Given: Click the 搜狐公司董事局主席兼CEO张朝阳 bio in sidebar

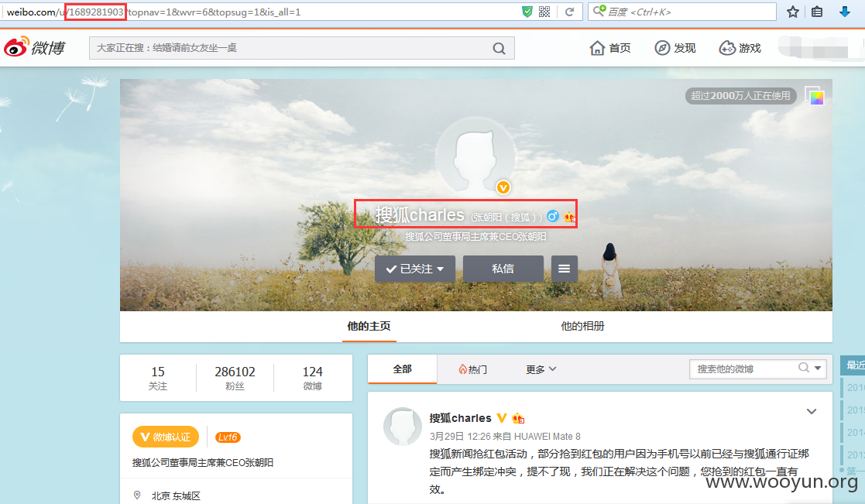Looking at the screenshot, I should [202, 463].
